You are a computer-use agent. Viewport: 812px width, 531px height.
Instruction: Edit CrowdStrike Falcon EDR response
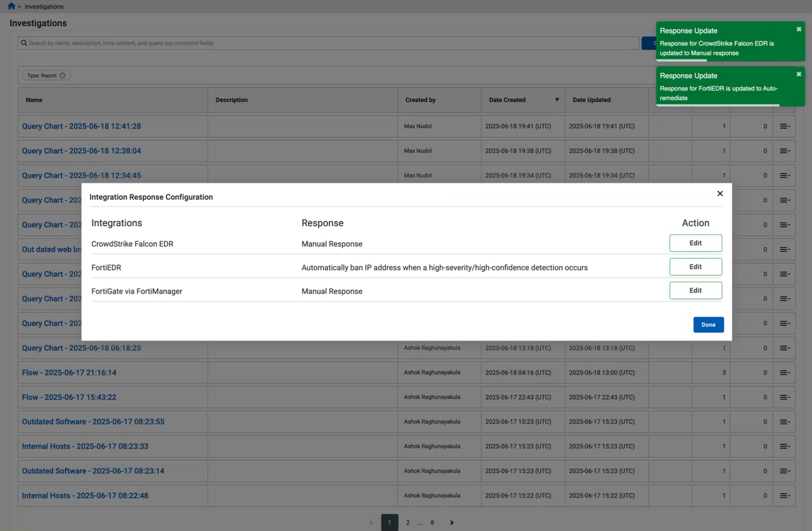[x=695, y=243]
